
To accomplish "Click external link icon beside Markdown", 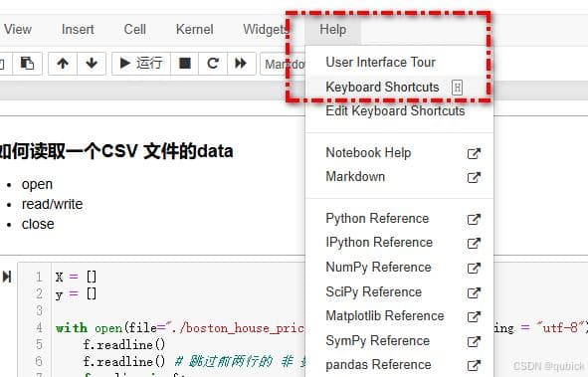I will point(474,177).
